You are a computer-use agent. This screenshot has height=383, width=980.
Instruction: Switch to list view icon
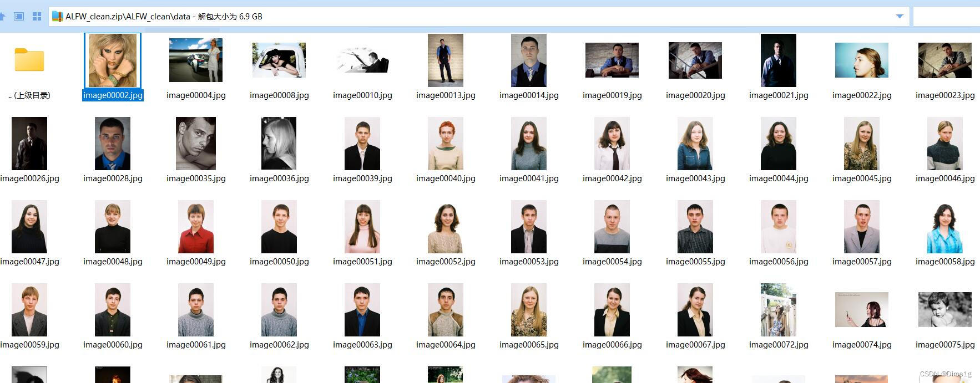[x=19, y=17]
